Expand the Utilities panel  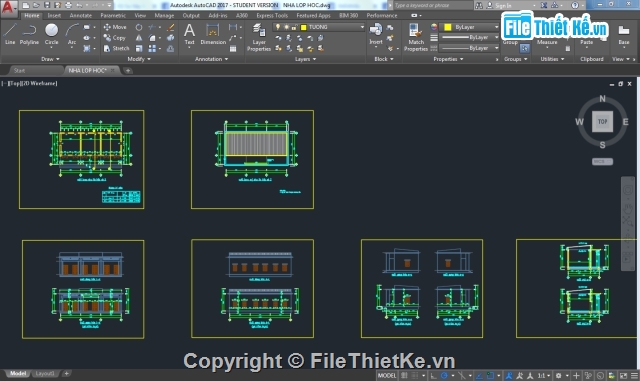tap(552, 59)
